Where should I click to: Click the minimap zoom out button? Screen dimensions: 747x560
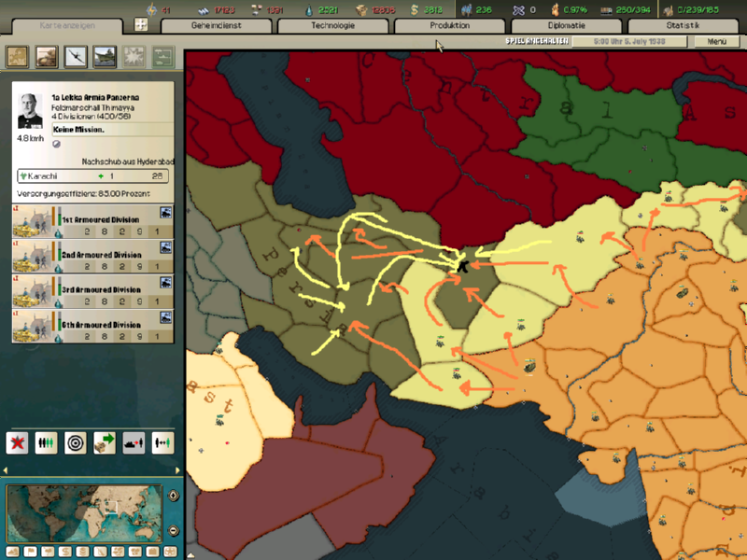(x=174, y=530)
